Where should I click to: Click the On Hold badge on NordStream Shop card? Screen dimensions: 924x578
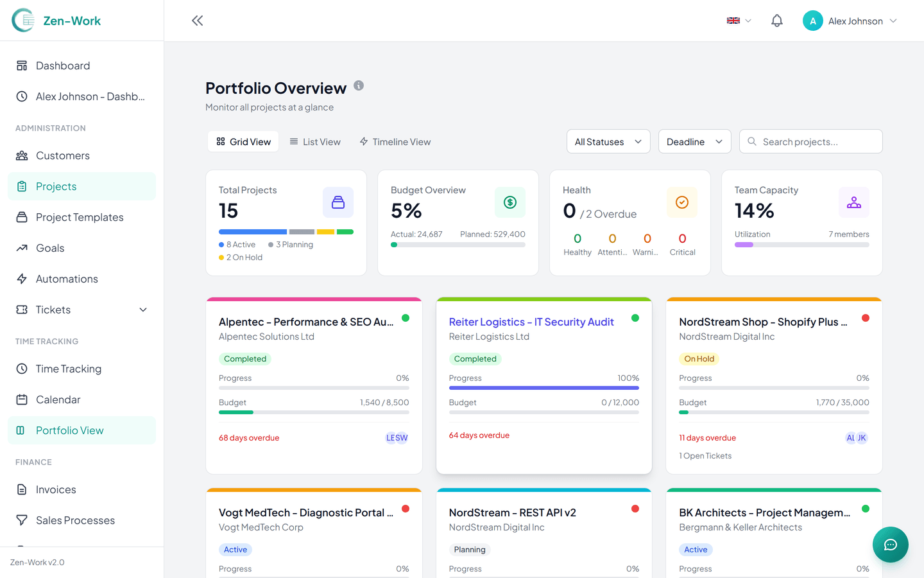[699, 359]
